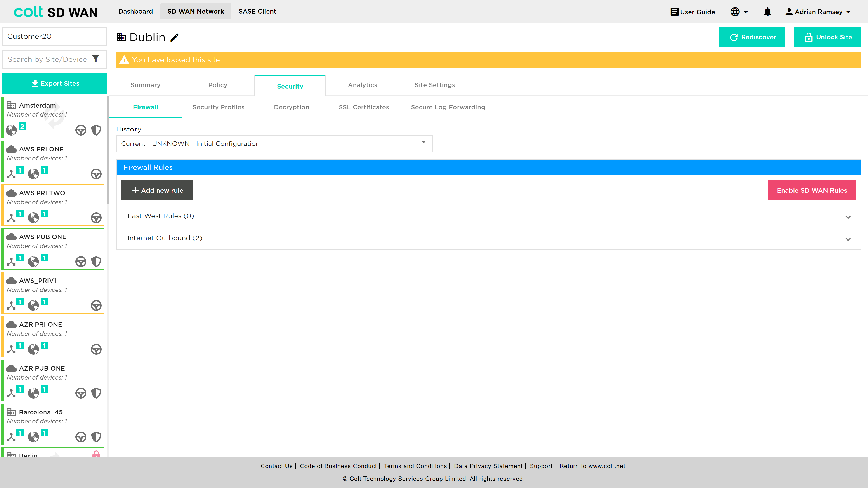The height and width of the screenshot is (488, 868).
Task: Open Terms and Conditions link
Action: (415, 466)
